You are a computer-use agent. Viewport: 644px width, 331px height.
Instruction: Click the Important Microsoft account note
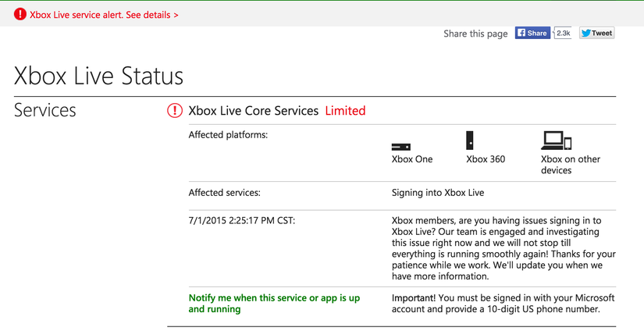tap(503, 304)
